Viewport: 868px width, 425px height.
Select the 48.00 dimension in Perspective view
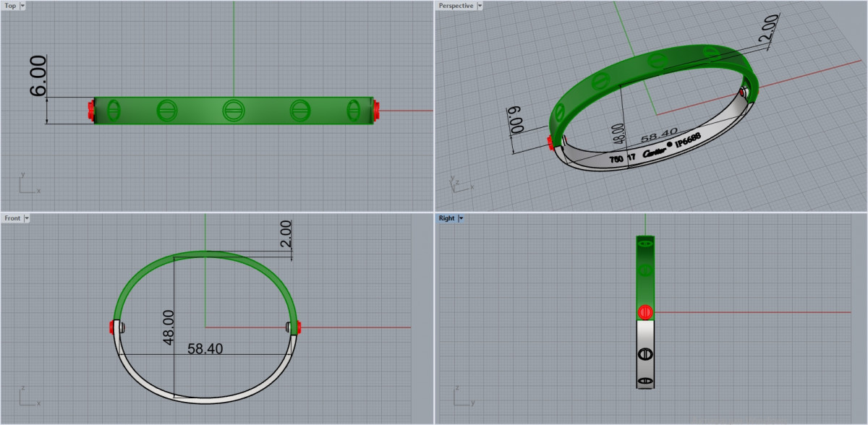click(x=617, y=133)
